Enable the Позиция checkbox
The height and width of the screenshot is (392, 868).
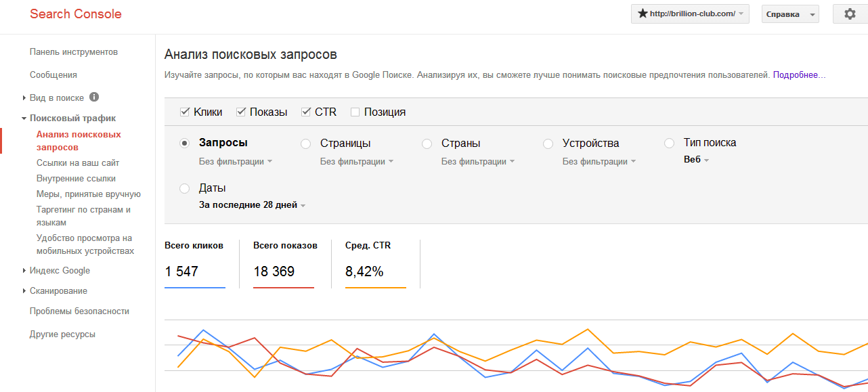(x=355, y=112)
